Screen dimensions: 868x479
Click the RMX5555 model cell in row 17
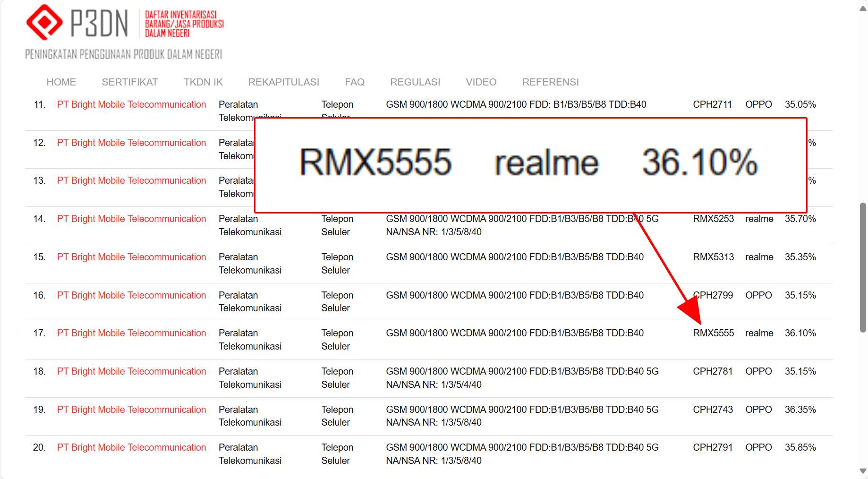tap(713, 333)
